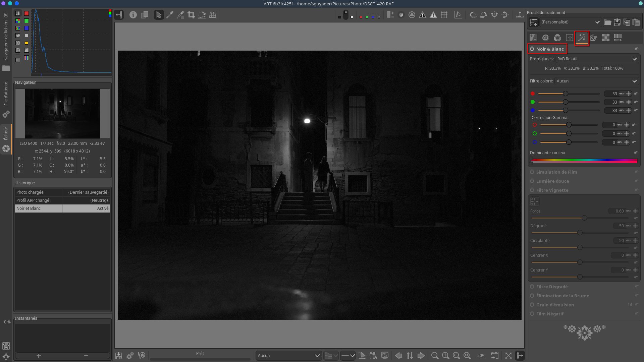Toggle clipped highlight warning indicator
The width and height of the screenshot is (644, 362).
(x=433, y=15)
